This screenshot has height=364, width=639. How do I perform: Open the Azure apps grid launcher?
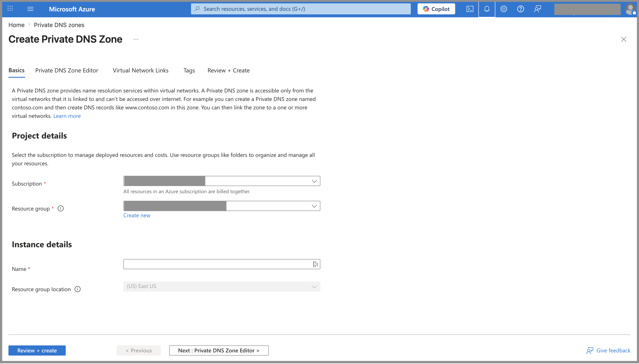pyautogui.click(x=10, y=9)
